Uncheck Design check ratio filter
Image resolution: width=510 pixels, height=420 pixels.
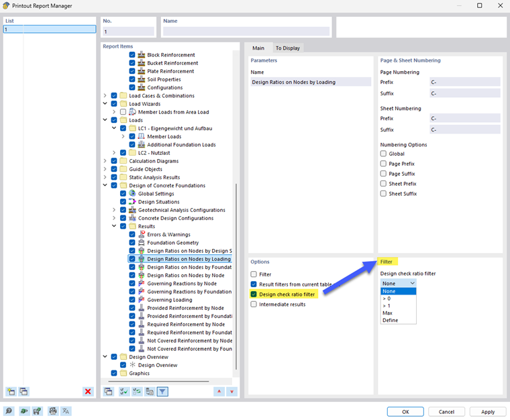(x=254, y=294)
